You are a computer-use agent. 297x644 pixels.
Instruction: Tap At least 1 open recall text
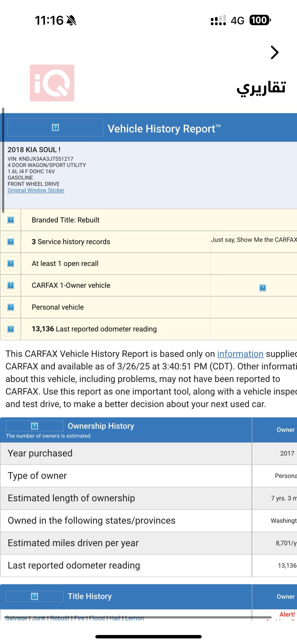pyautogui.click(x=65, y=264)
